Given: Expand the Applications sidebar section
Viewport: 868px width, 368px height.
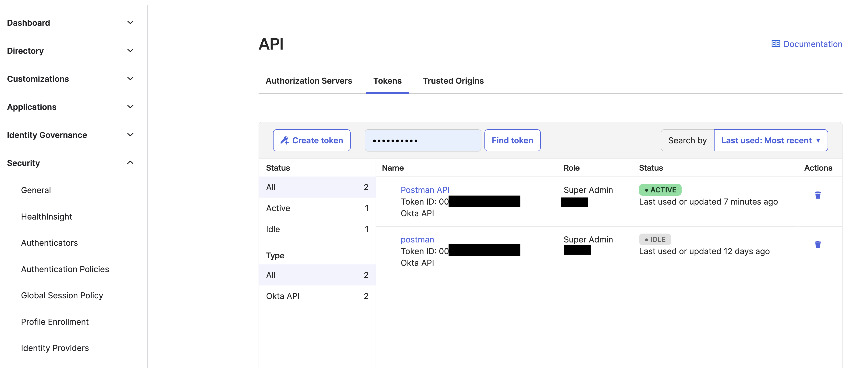Looking at the screenshot, I should point(130,107).
